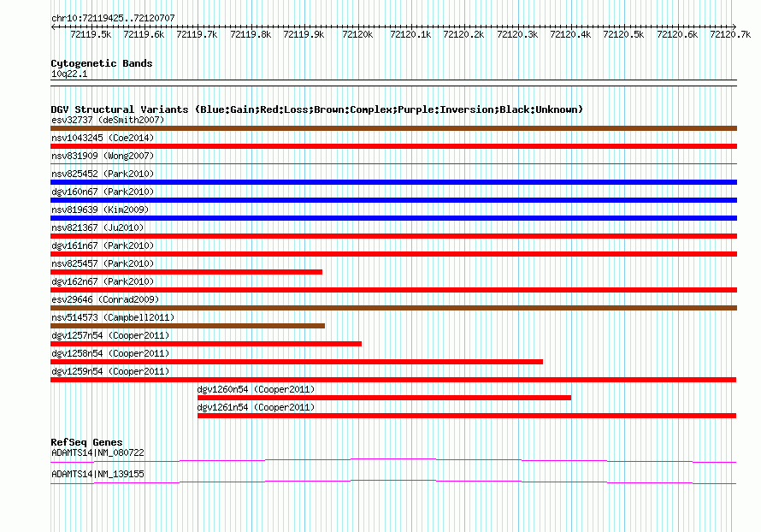Click the 72120.1k ruler tick label
This screenshot has width=761, height=532.
pyautogui.click(x=410, y=34)
